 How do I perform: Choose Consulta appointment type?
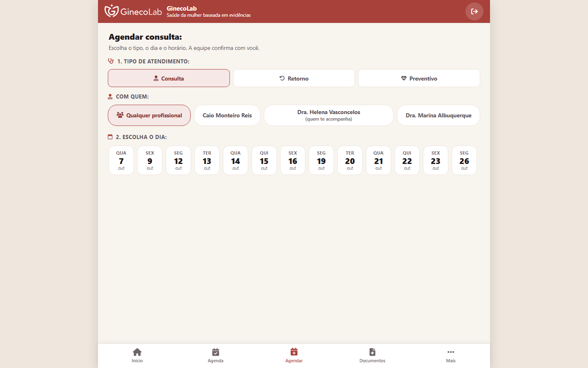coord(169,78)
